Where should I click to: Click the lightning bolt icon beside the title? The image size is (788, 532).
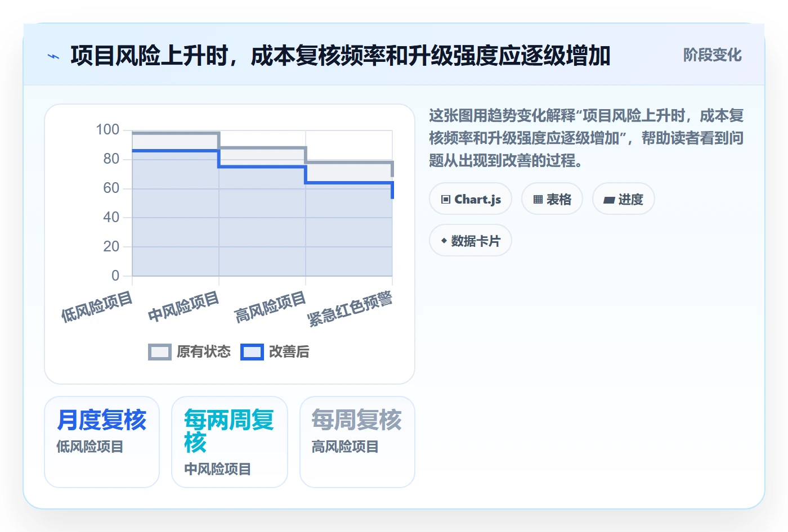point(53,56)
